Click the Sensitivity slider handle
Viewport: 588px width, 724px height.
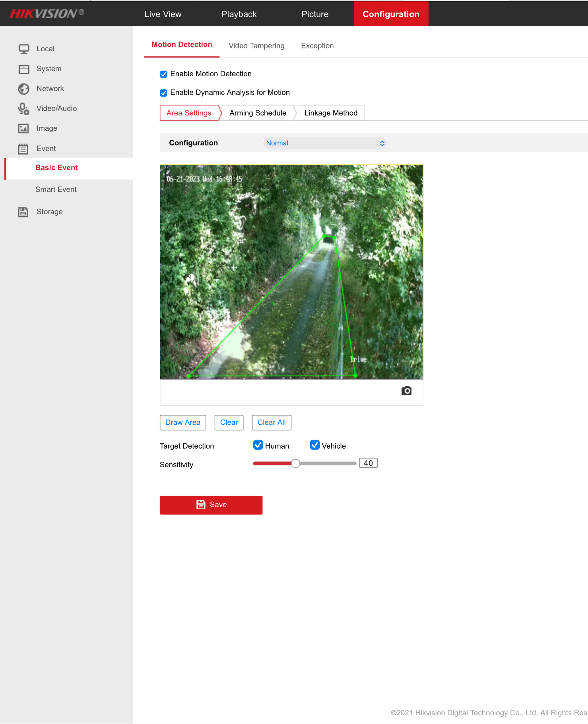click(295, 464)
